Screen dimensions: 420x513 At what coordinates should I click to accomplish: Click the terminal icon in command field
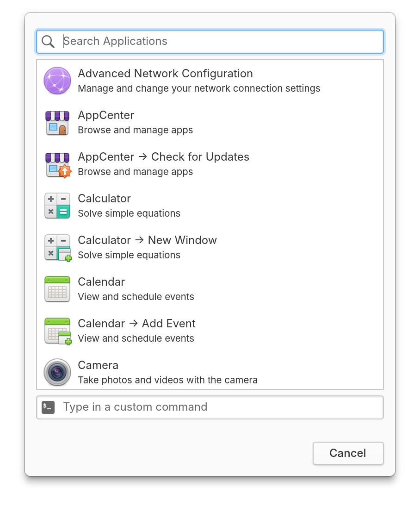48,407
